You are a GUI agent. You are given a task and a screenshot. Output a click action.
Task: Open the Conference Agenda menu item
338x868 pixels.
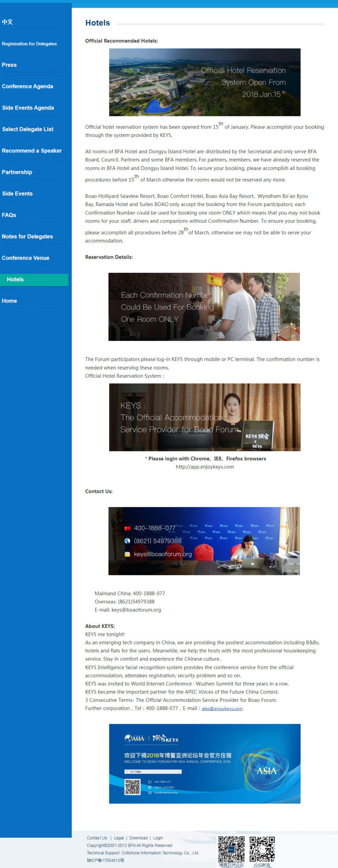27,86
